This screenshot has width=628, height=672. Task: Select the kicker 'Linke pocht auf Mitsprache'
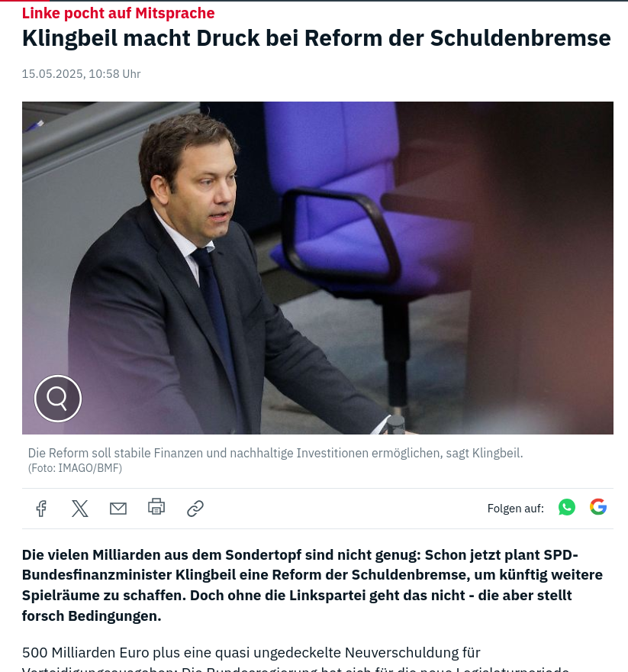[118, 13]
